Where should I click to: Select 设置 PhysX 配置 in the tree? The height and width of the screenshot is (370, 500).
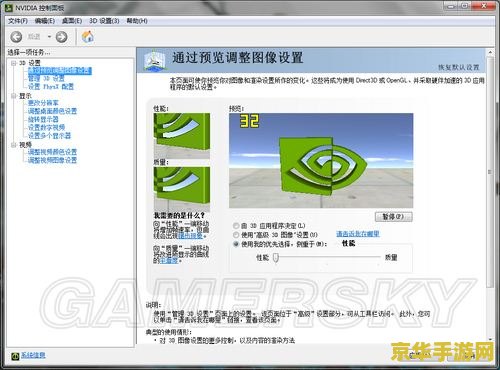[51, 87]
